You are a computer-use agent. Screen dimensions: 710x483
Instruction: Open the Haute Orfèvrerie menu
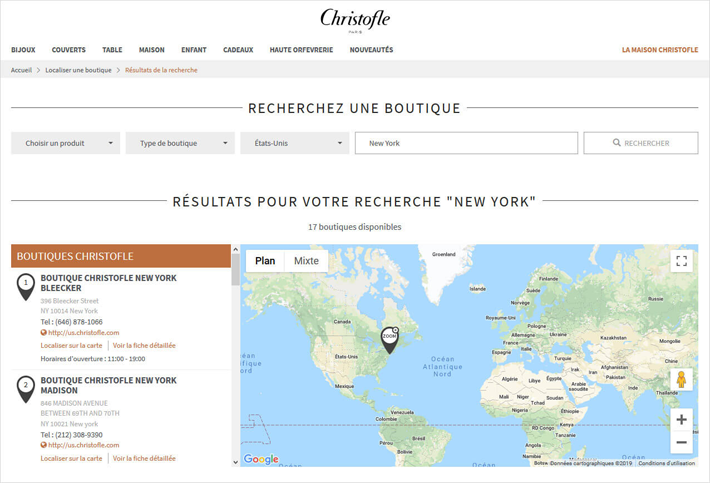[x=302, y=50]
